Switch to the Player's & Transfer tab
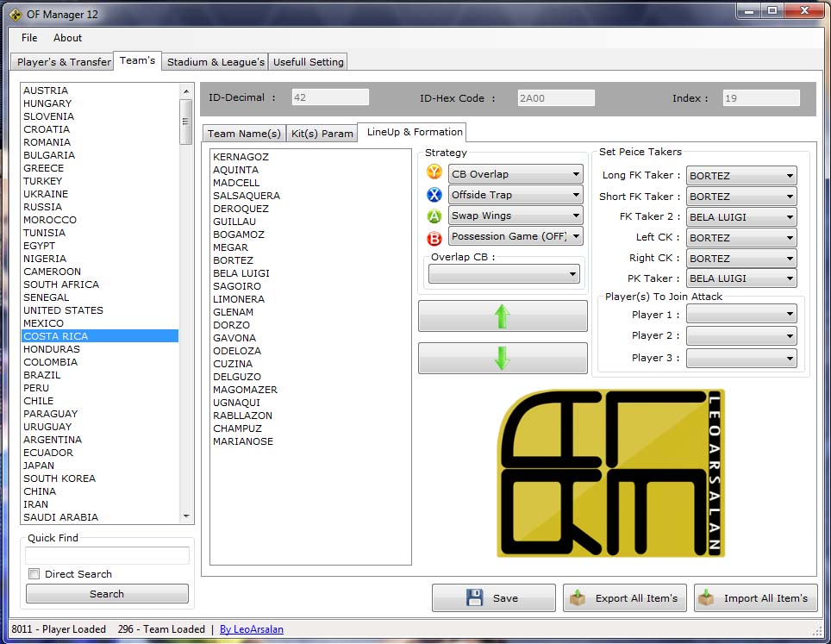Image resolution: width=831 pixels, height=644 pixels. [x=65, y=62]
